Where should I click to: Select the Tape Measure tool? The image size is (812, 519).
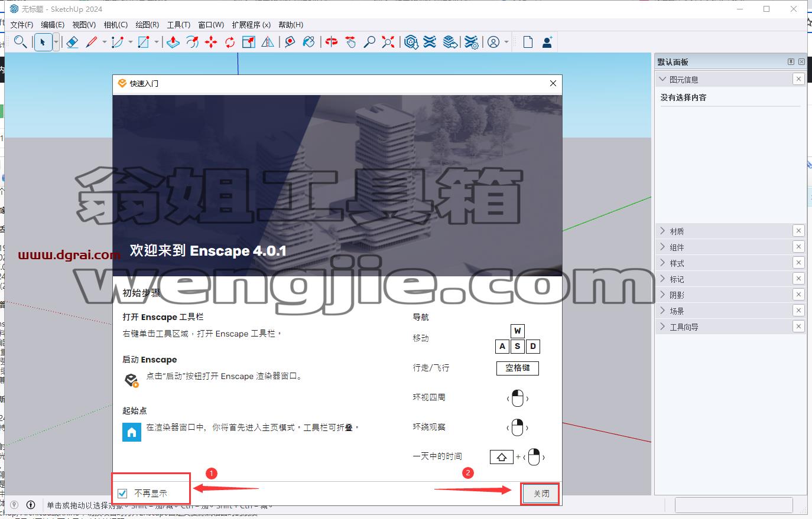tap(290, 42)
